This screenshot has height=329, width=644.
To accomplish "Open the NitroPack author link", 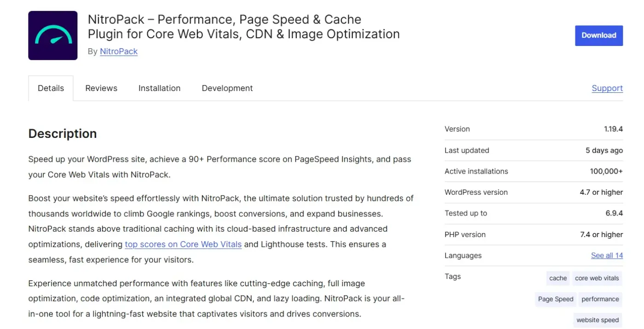I will click(x=119, y=51).
